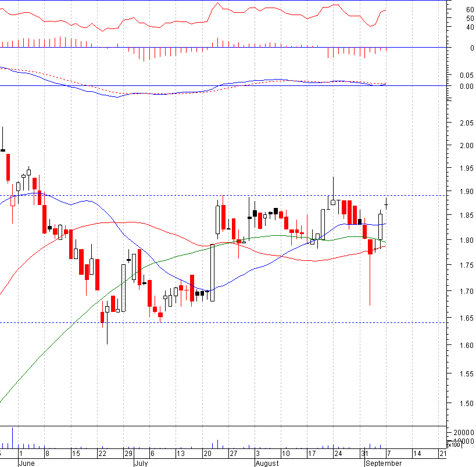Click the July month label
476x467 pixels.
click(141, 464)
